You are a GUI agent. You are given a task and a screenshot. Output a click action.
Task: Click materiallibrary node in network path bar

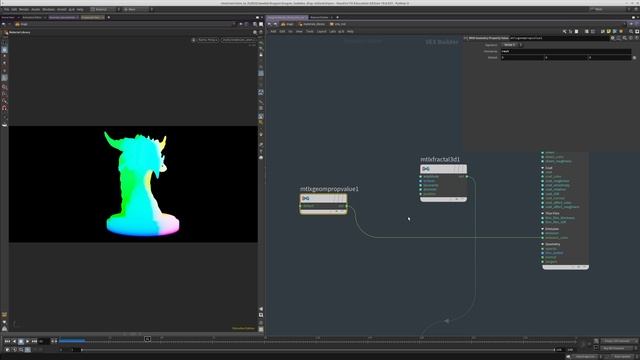coord(312,24)
